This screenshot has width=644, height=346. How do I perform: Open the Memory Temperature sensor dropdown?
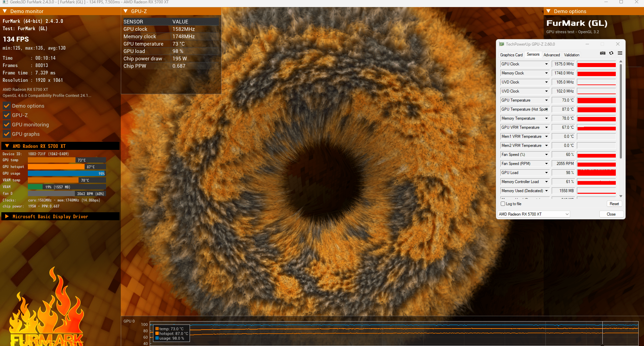[546, 118]
